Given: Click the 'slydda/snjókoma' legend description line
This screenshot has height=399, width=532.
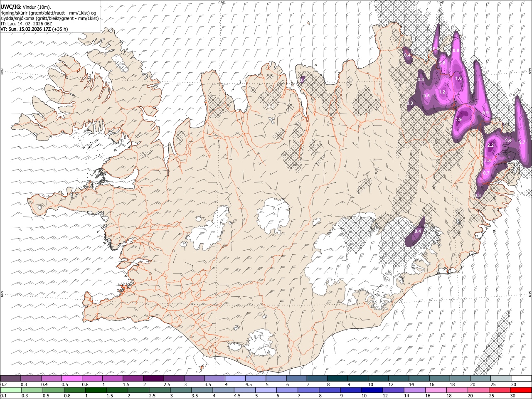Looking at the screenshot, I should click(x=49, y=18).
